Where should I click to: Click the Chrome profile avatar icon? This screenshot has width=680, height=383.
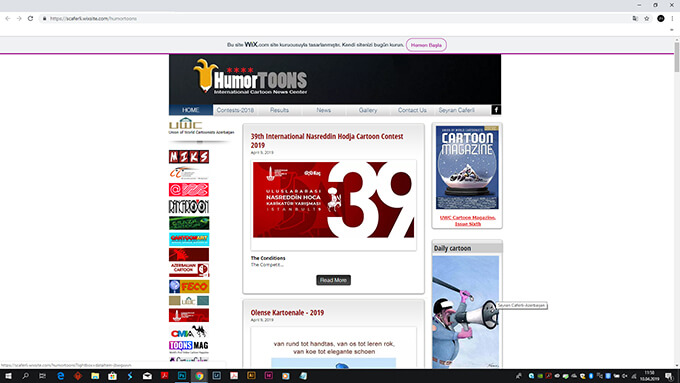point(660,19)
